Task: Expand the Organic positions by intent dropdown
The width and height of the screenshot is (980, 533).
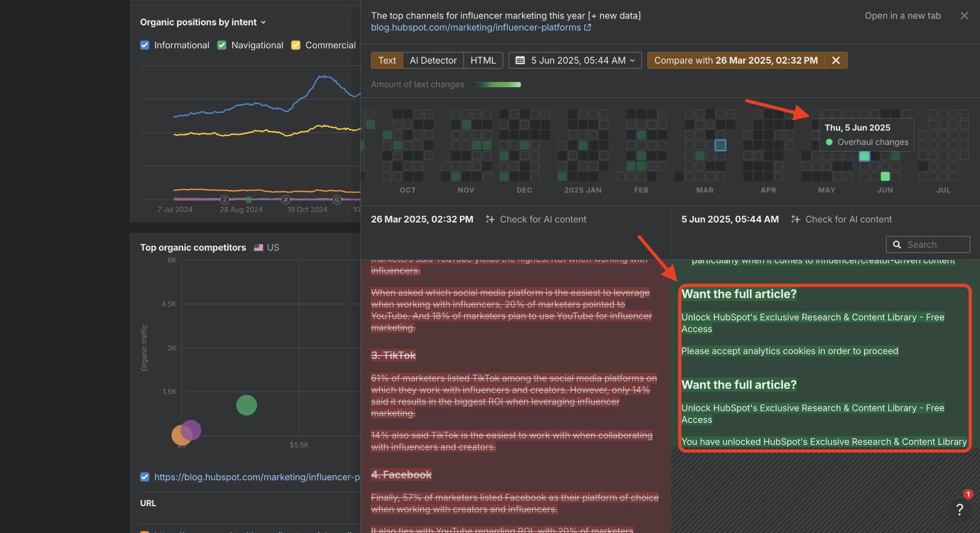Action: (263, 22)
